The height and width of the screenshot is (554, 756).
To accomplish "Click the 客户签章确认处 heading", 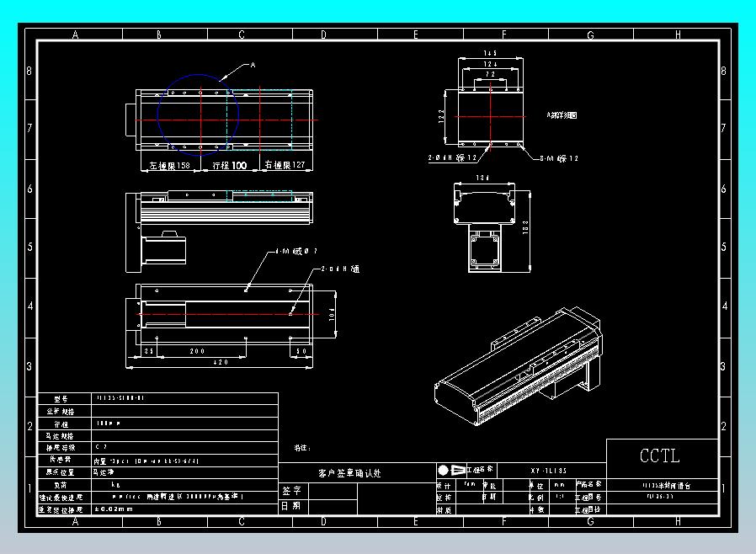I will [349, 473].
